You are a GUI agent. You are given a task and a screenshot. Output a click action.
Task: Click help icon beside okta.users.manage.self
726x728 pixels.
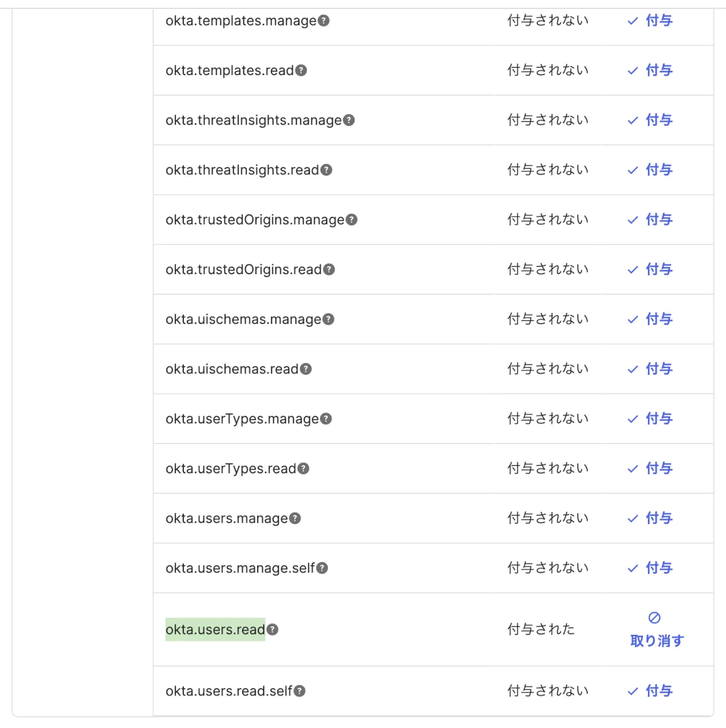pyautogui.click(x=322, y=568)
